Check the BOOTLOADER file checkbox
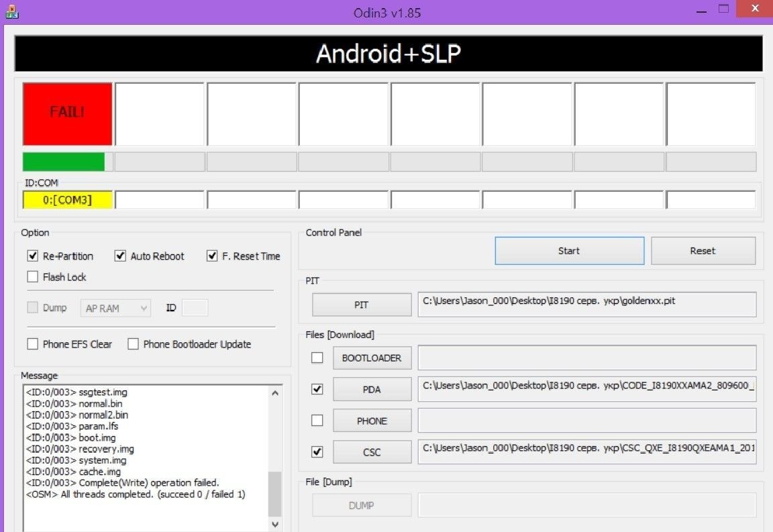Image resolution: width=773 pixels, height=532 pixels. tap(317, 358)
